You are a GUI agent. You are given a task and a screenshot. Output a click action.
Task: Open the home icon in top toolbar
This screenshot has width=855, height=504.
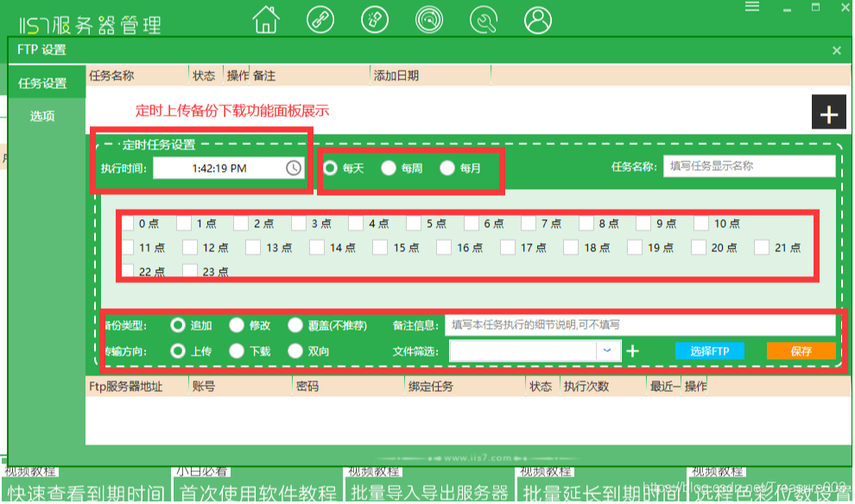click(265, 20)
